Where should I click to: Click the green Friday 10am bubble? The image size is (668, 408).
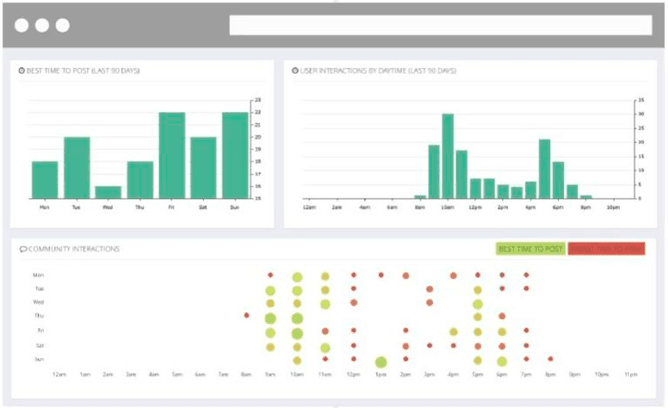pos(297,333)
